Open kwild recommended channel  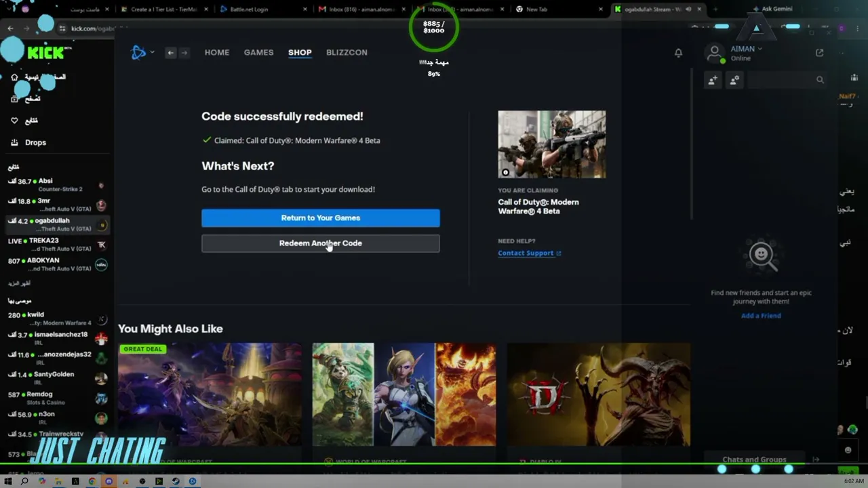click(58, 319)
